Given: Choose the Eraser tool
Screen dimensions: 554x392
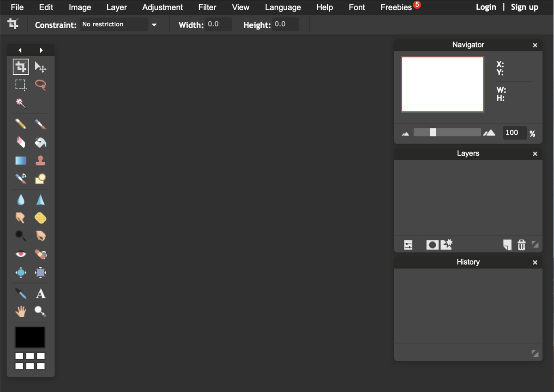Looking at the screenshot, I should coord(21,142).
